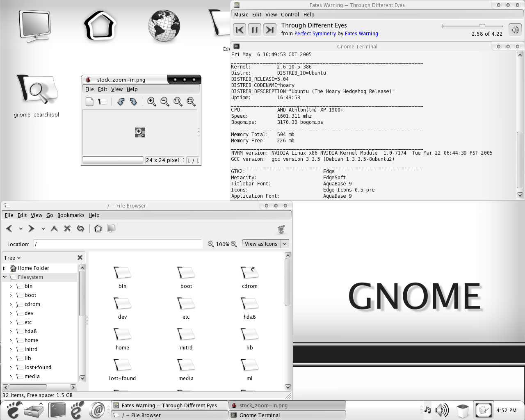Screen dimensions: 525x420
Task: Open the Home desktop icon
Action: 100,25
